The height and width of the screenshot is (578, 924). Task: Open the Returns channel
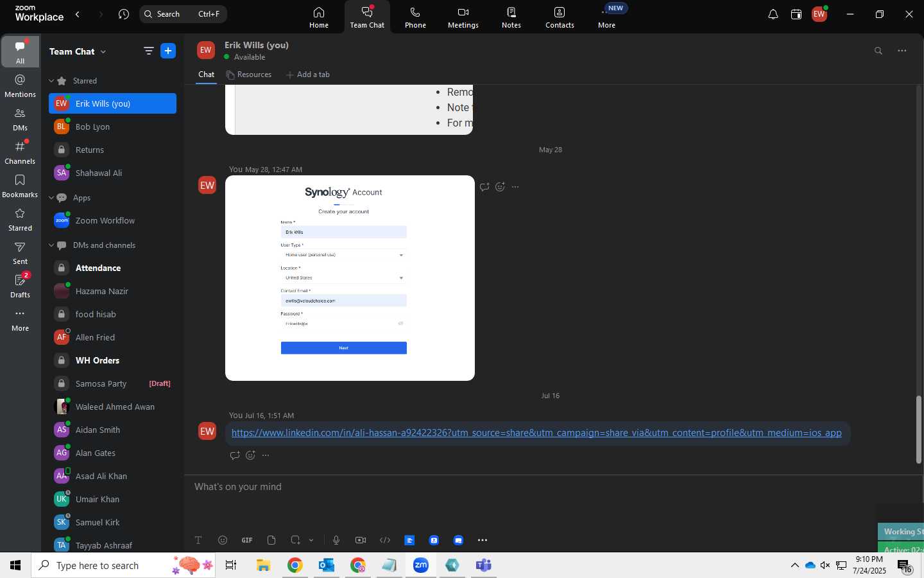[112, 150]
